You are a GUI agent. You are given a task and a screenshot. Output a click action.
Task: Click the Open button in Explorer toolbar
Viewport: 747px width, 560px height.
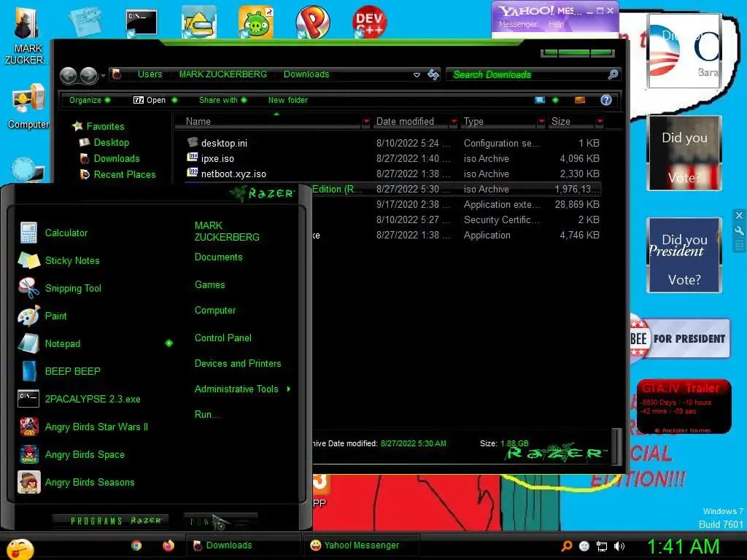[150, 100]
